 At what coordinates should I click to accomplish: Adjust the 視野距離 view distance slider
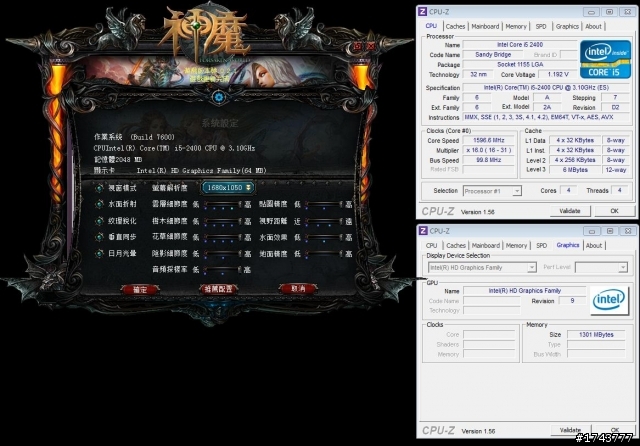tap(324, 221)
